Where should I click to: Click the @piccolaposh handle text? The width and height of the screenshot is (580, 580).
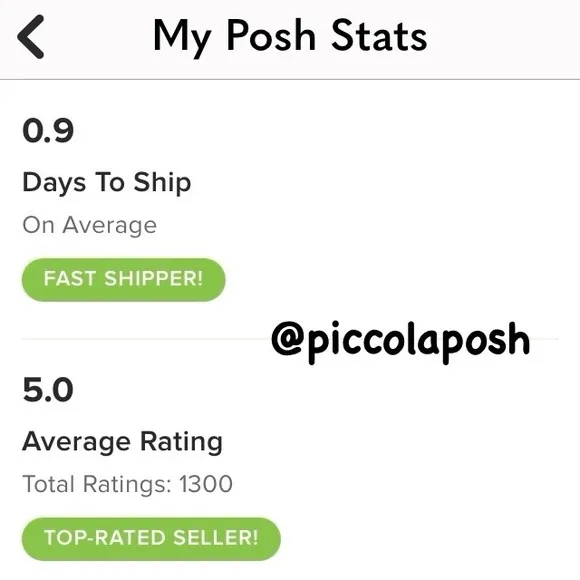[401, 341]
